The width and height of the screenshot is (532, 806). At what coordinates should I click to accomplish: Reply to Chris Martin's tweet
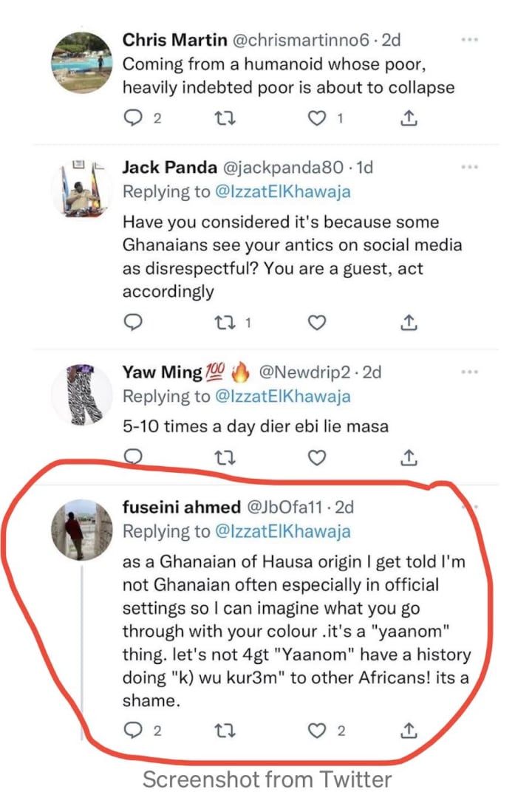134,118
